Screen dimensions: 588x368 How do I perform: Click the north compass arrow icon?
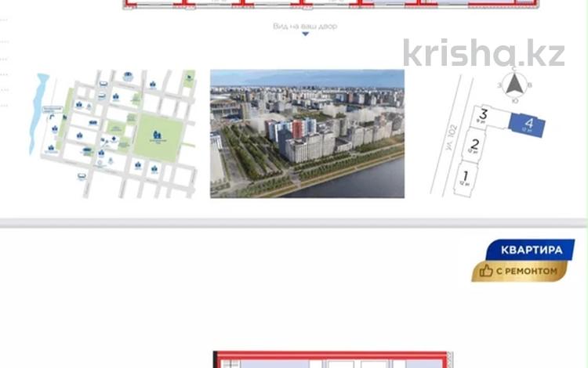(x=514, y=85)
